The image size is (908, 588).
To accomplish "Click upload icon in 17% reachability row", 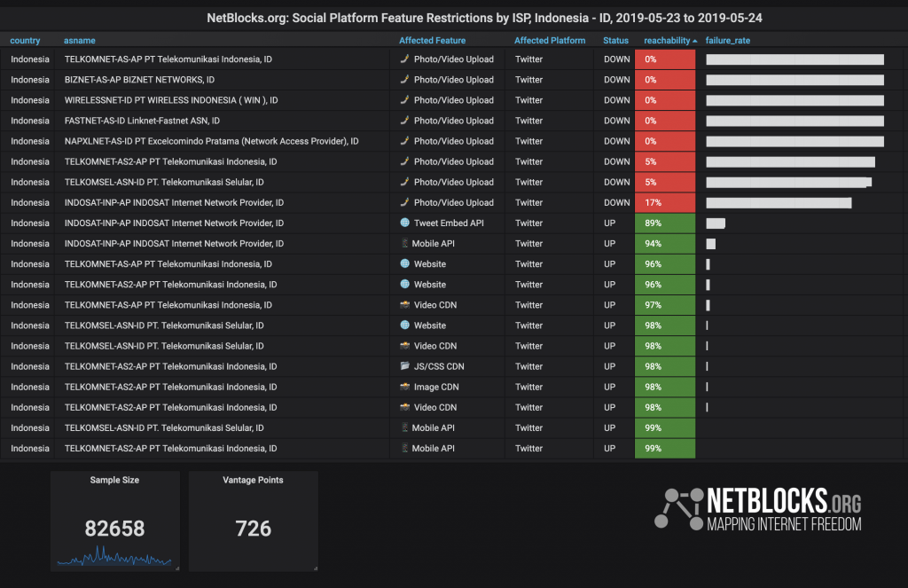I will pyautogui.click(x=404, y=202).
